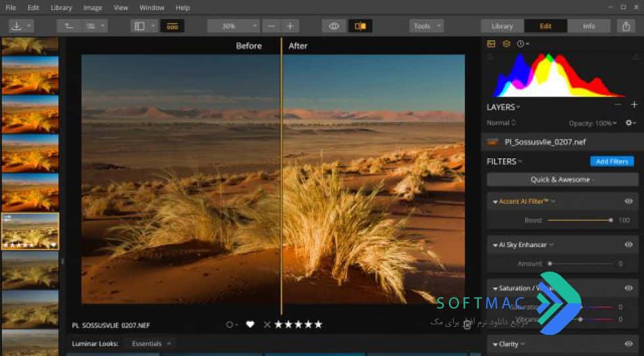Screen dimensions: 644x356
Task: Open the Window menu
Action: (151, 7)
